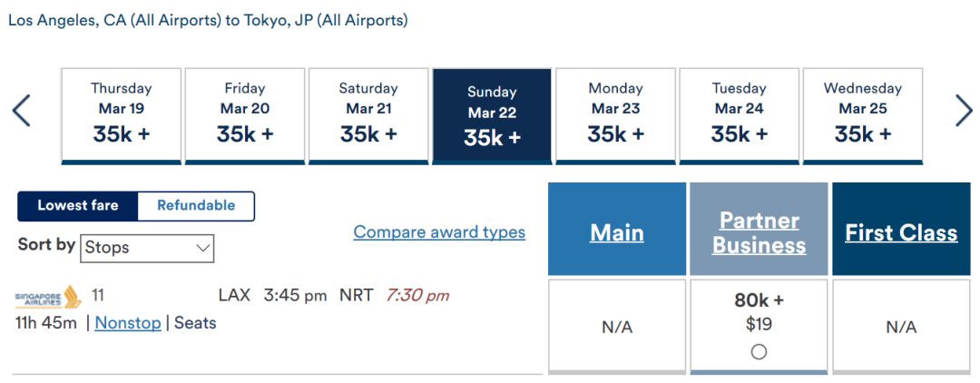Viewport: 980px width, 383px height.
Task: Select Thursday Mar 19 date tab
Action: click(122, 116)
